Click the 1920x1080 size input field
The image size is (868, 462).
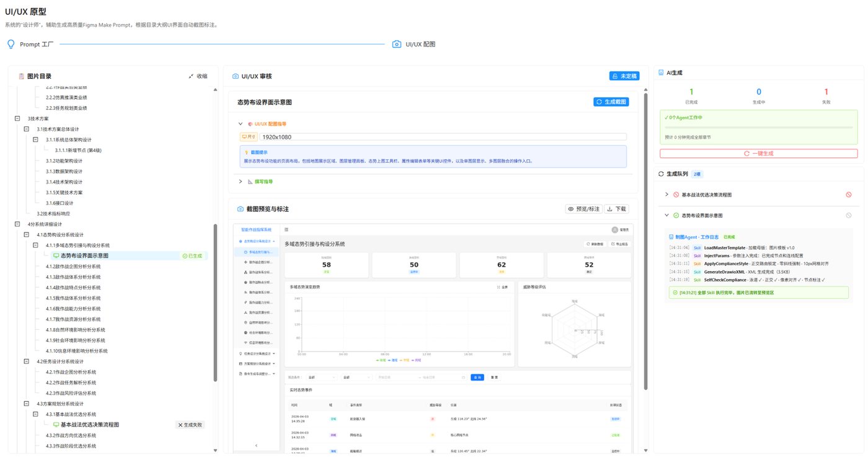point(442,136)
